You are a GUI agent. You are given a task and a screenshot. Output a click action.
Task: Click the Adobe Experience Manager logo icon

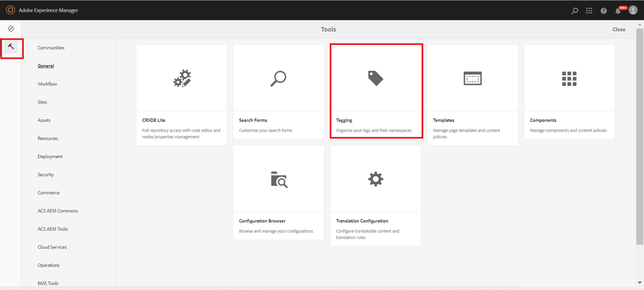pos(11,10)
